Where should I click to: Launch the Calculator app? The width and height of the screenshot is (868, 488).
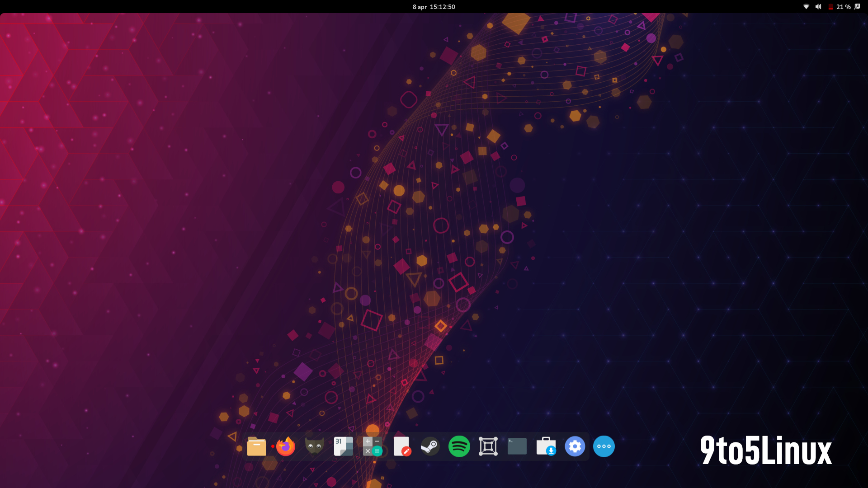point(372,446)
